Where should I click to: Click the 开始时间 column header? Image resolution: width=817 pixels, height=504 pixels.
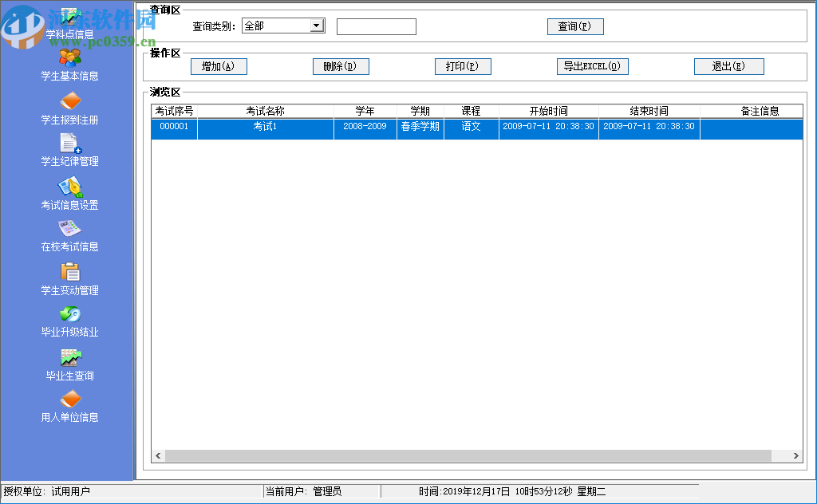point(548,111)
